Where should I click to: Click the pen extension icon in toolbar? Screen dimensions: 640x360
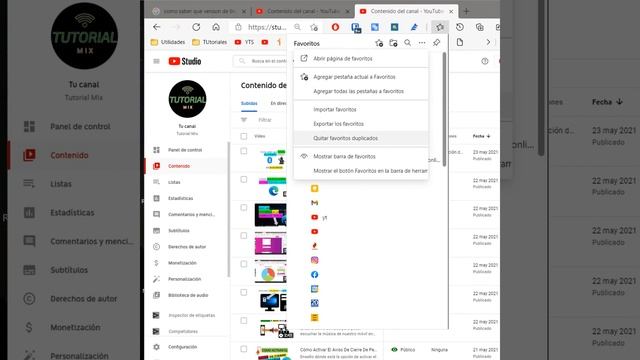414,27
